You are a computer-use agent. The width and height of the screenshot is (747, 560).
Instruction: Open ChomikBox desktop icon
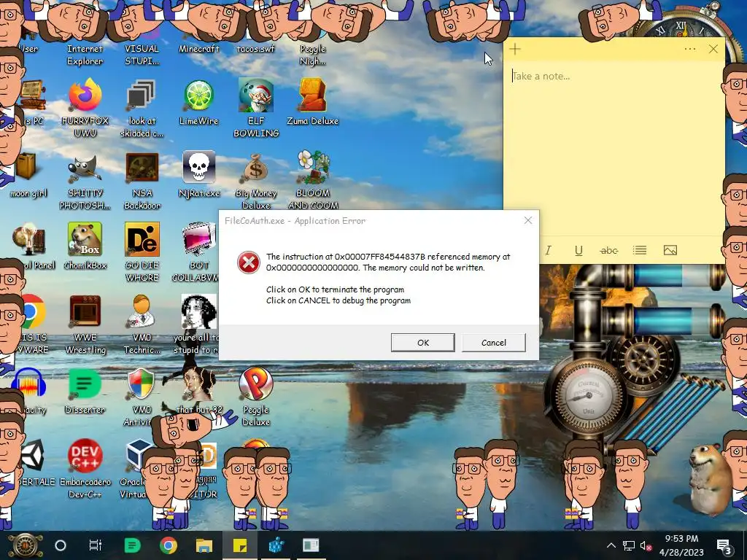[x=85, y=239]
